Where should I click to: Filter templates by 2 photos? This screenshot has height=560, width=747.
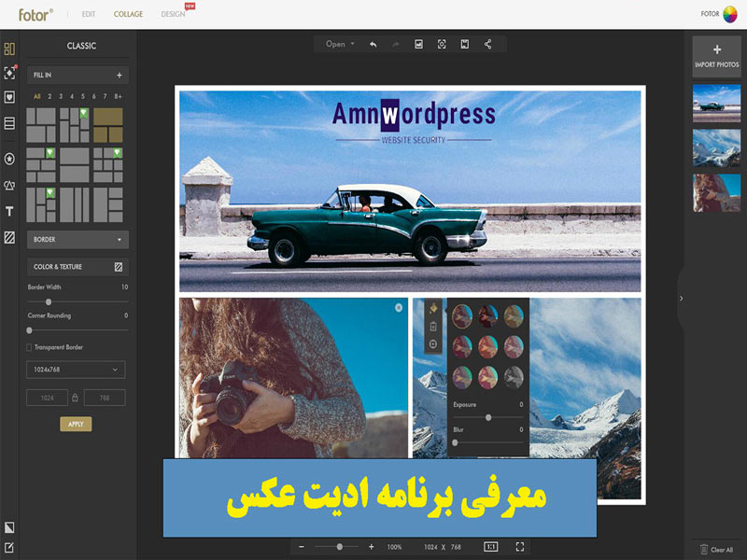pyautogui.click(x=49, y=97)
